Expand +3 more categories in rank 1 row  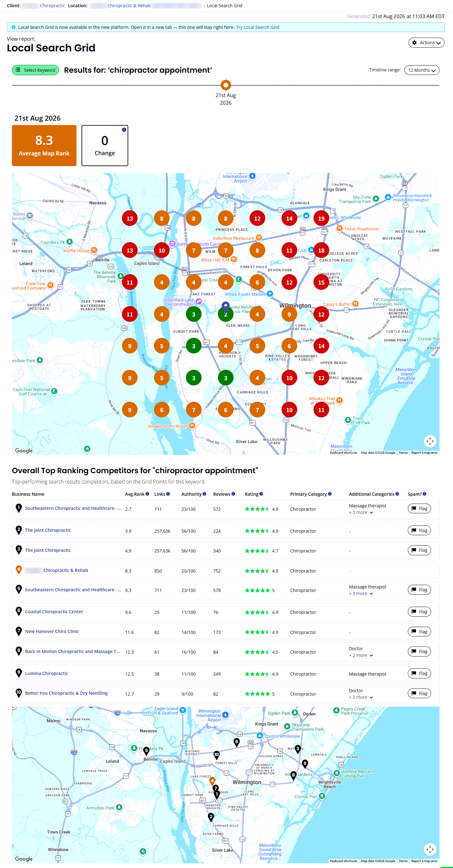click(361, 513)
